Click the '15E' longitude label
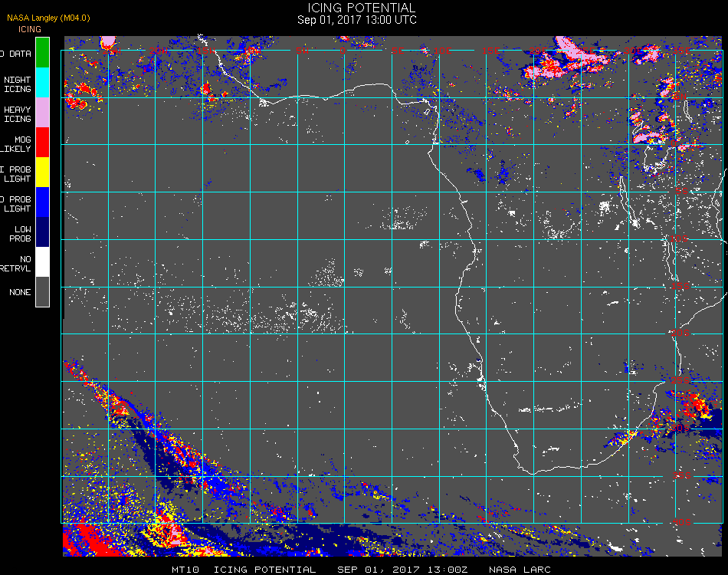The width and height of the screenshot is (728, 575). (490, 51)
